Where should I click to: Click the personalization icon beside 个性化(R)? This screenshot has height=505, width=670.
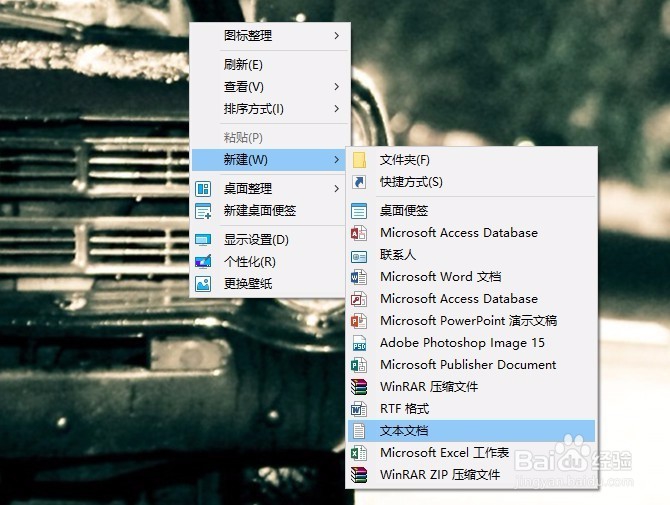[203, 261]
